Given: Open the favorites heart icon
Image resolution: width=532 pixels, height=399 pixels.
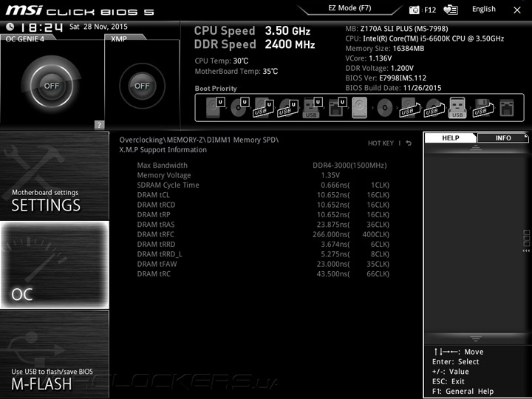Looking at the screenshot, I should point(451,10).
